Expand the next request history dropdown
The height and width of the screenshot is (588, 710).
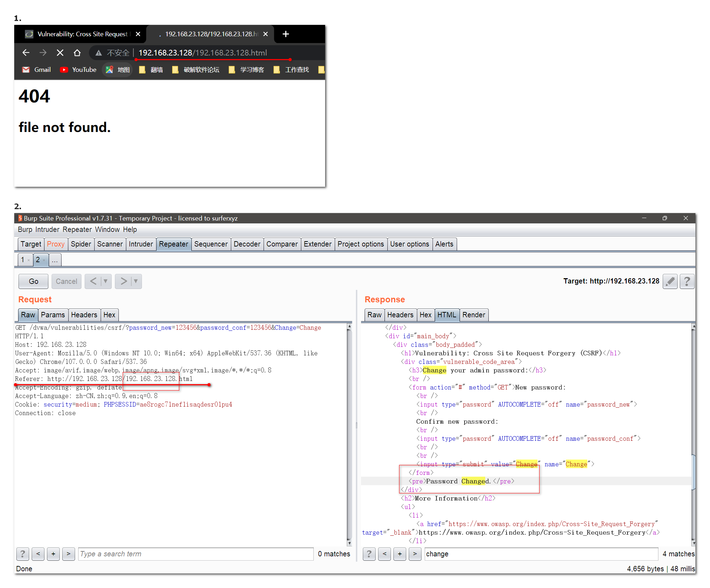pos(136,281)
